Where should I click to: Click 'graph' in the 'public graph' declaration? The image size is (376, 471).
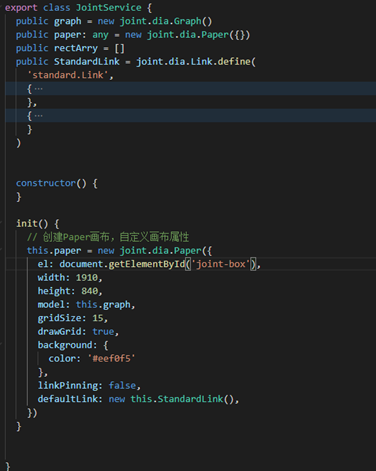[68, 21]
